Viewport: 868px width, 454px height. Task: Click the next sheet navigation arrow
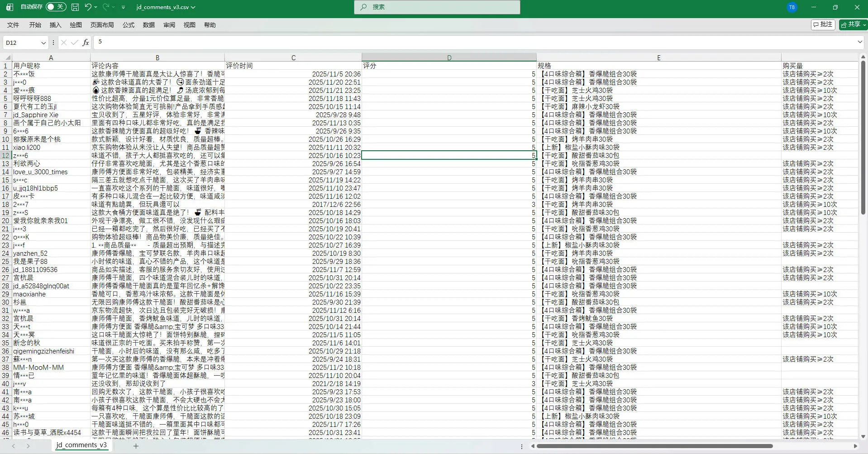[x=28, y=446]
